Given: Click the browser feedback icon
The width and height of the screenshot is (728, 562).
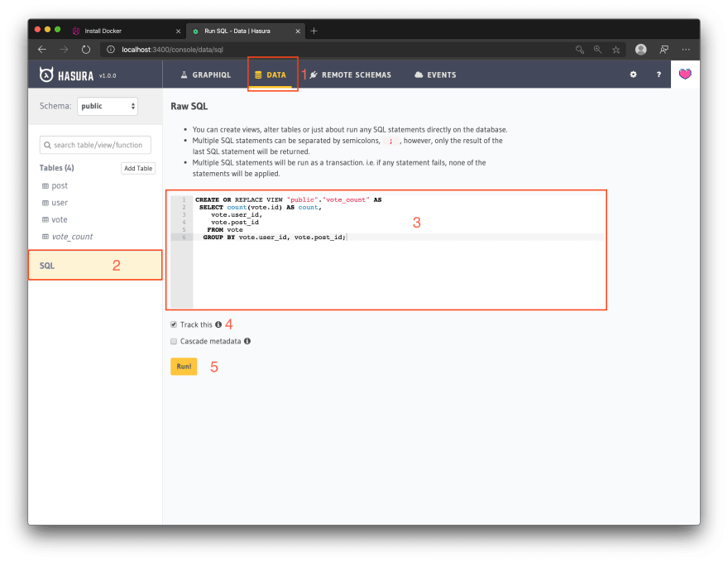Looking at the screenshot, I should click(664, 49).
